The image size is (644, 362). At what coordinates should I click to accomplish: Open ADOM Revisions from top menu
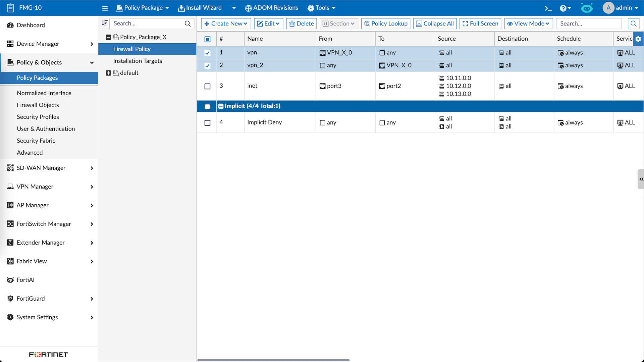[x=271, y=8]
